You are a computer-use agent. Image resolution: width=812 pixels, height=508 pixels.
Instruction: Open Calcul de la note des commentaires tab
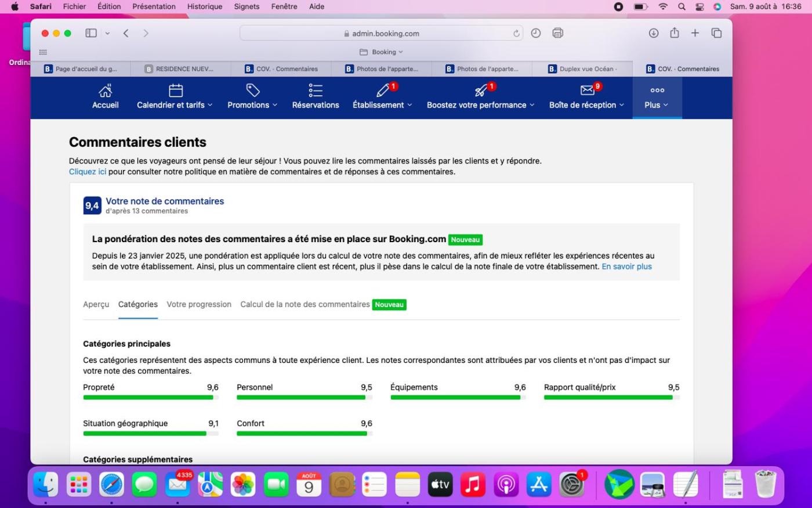pos(305,304)
